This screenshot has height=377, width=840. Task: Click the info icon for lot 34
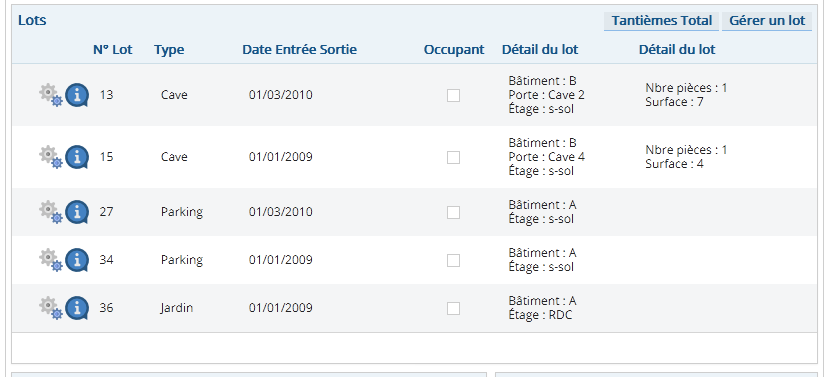click(x=77, y=260)
